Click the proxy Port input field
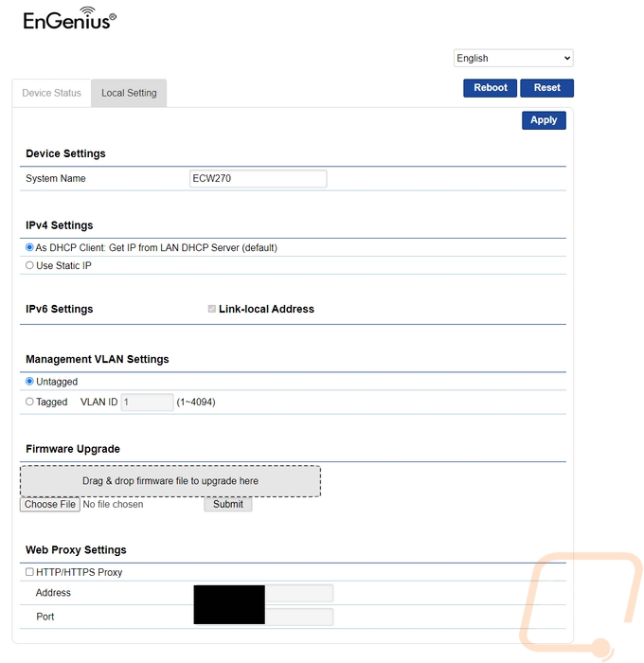The image size is (644, 663). pos(298,617)
